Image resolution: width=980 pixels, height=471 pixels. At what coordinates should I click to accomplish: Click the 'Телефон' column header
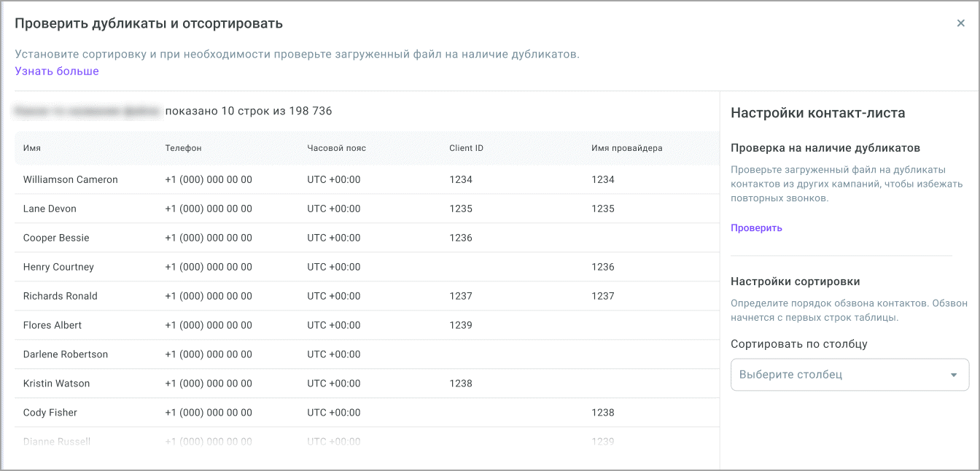183,148
